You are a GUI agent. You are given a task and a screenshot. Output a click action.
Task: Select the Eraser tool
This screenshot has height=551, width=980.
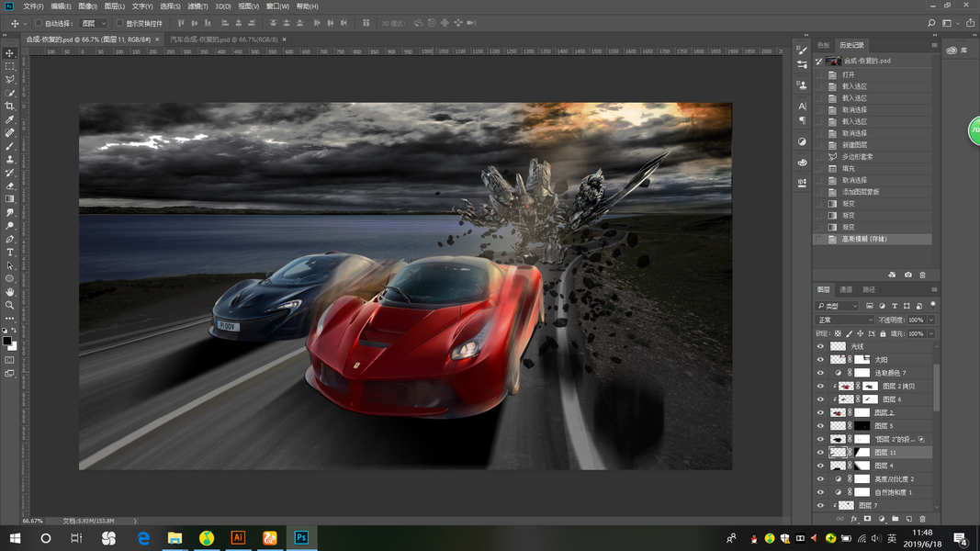[9, 186]
